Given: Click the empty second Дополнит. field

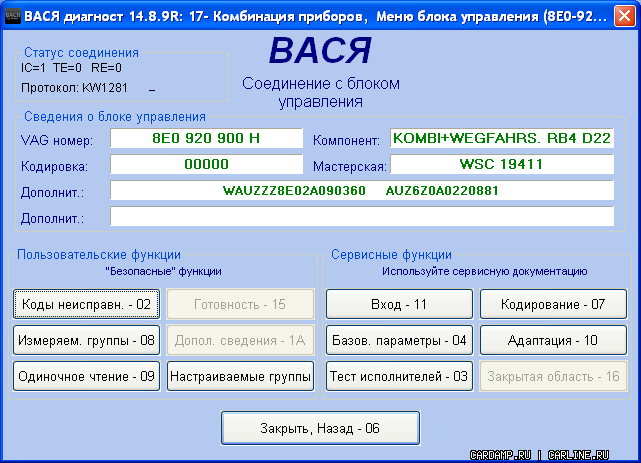Looking at the screenshot, I should tap(362, 216).
